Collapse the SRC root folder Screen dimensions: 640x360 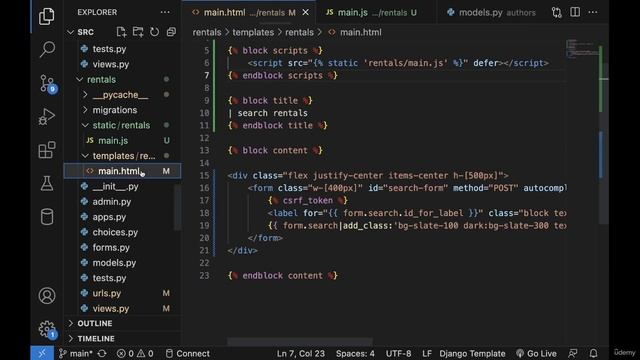pyautogui.click(x=70, y=32)
